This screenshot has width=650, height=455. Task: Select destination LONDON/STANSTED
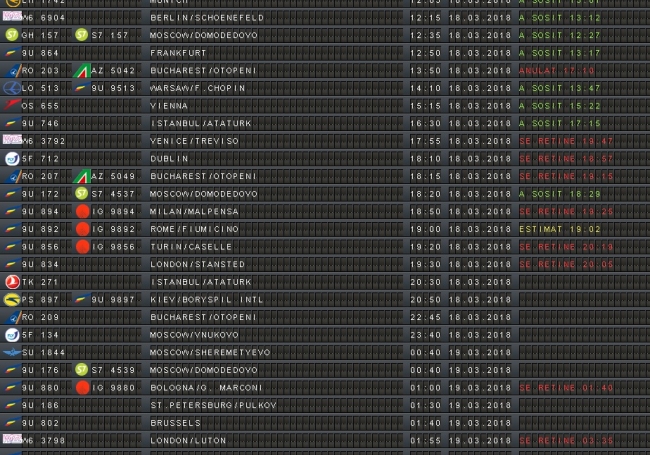(197, 264)
